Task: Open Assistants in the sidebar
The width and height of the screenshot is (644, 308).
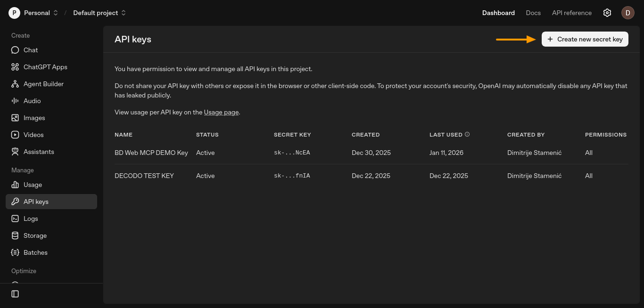Action: 39,152
